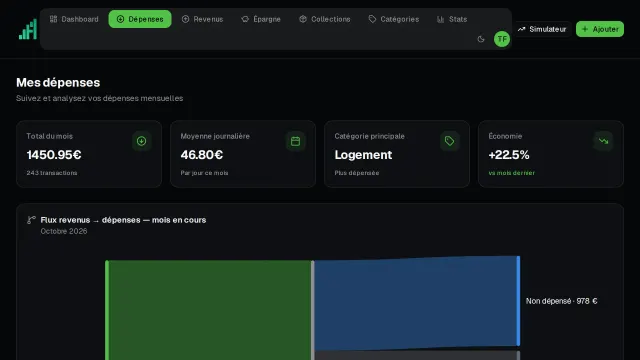Toggle dark mode with the moon icon

click(x=481, y=39)
